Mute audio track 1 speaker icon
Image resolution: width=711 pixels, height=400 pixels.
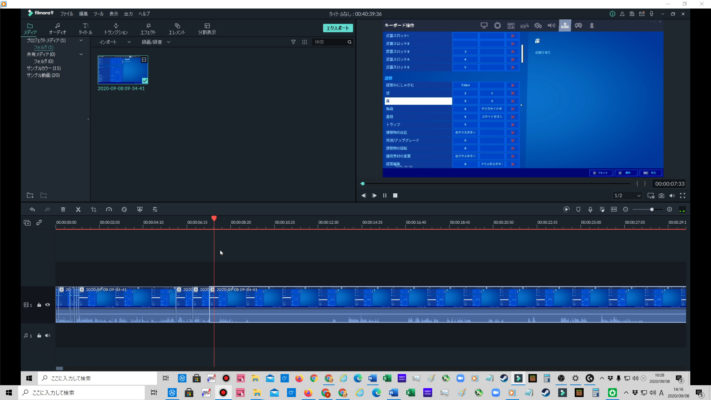pos(48,336)
